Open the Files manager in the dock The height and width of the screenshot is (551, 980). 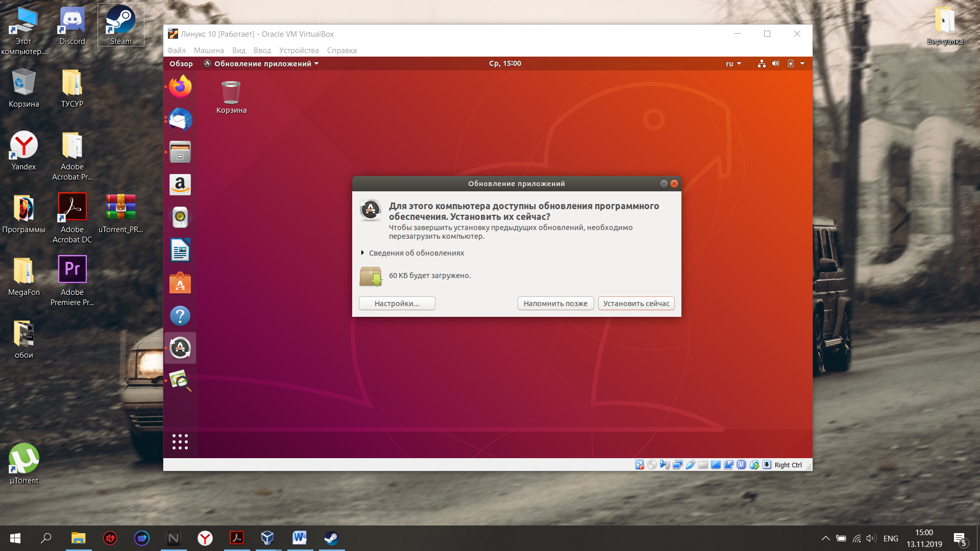click(x=180, y=152)
